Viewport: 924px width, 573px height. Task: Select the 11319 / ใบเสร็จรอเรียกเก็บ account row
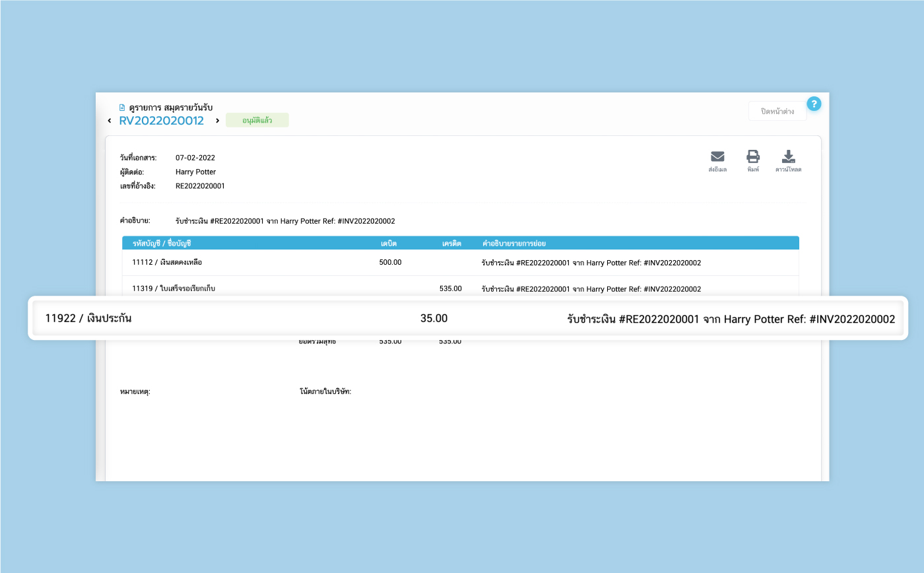[174, 288]
